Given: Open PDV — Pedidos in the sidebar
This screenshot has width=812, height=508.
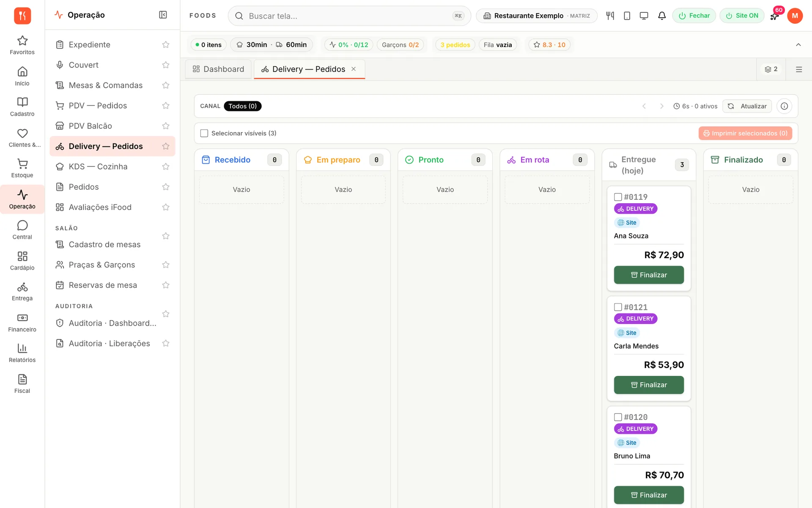Looking at the screenshot, I should [x=112, y=105].
